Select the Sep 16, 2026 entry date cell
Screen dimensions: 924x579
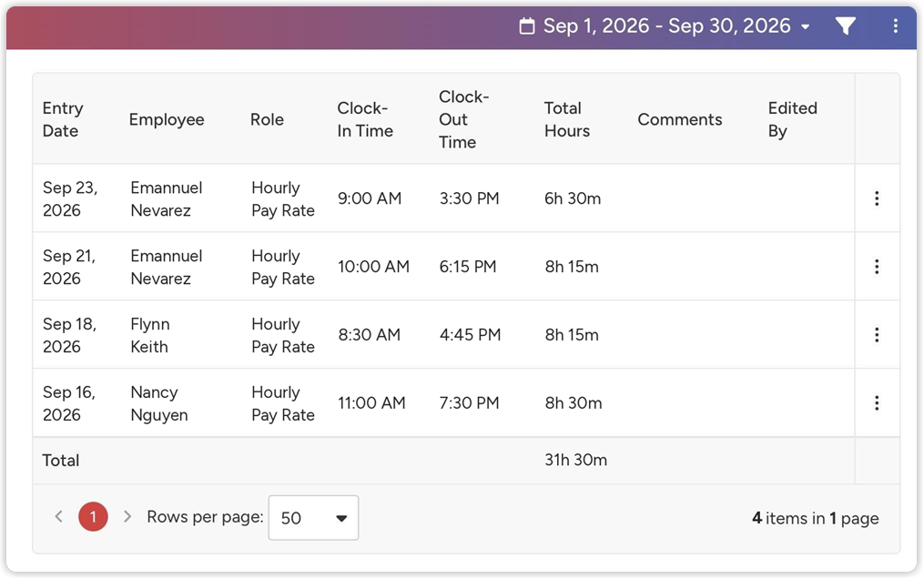click(69, 403)
